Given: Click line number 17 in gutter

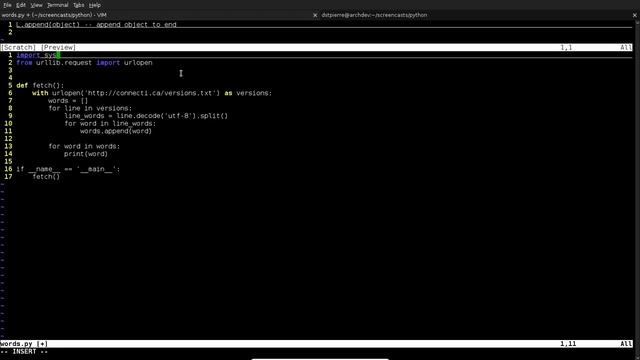Looking at the screenshot, I should pyautogui.click(x=8, y=177).
